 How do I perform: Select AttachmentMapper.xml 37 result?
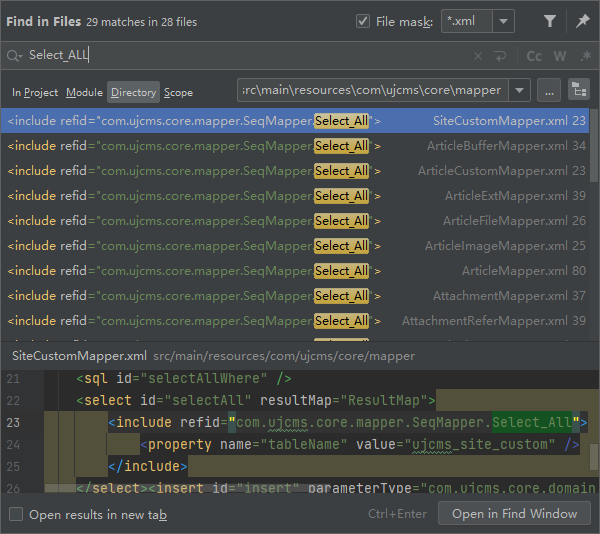pos(295,296)
